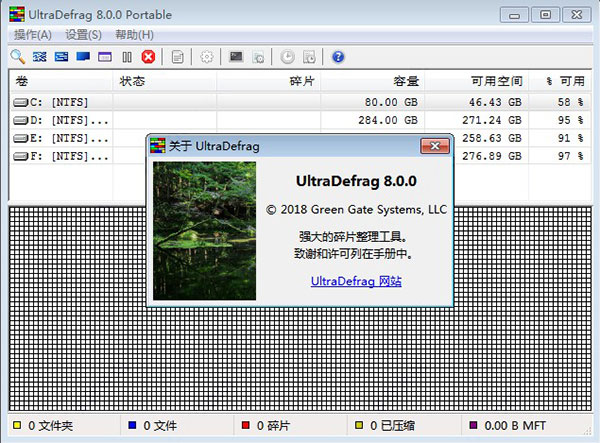Click the boot time scan console icon
Image resolution: width=600 pixels, height=443 pixels.
236,57
